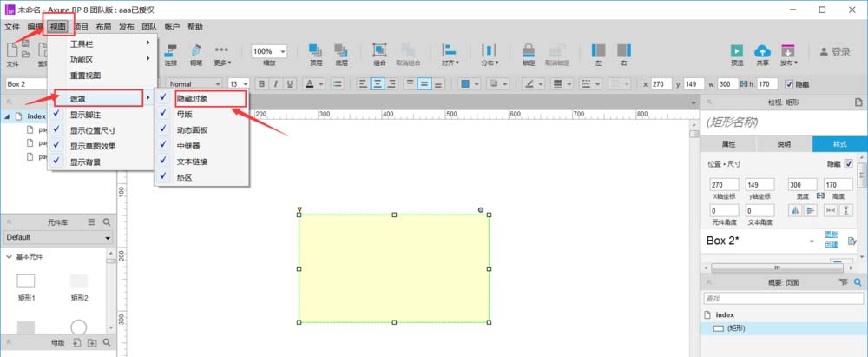Open the Normal font style dropdown

pos(218,84)
